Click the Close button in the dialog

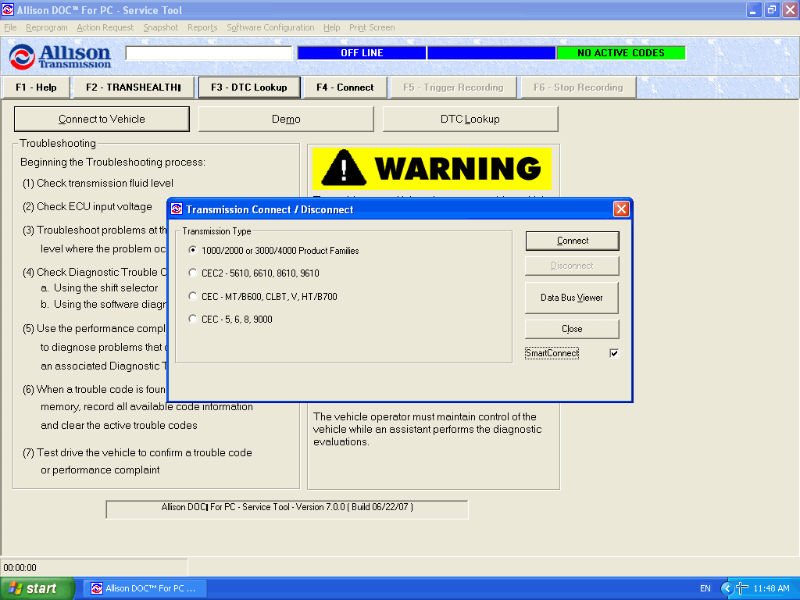point(572,329)
